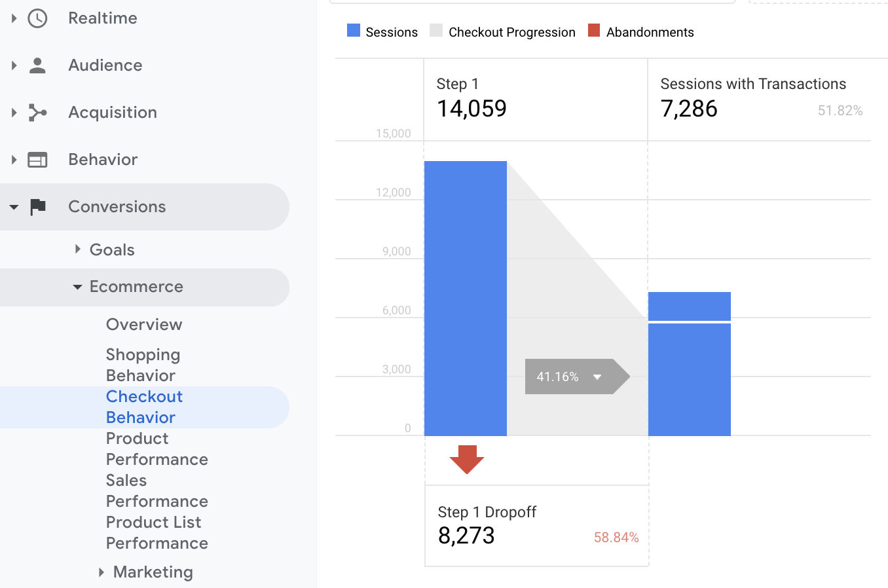Screen dimensions: 888x588
Task: Open the Sales Performance link
Action: point(157,490)
